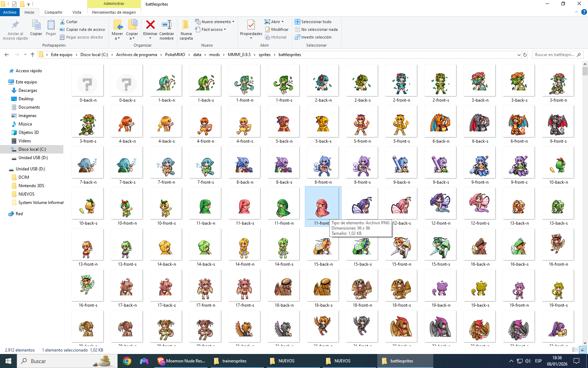Click PokeMMO in the breadcrumb path
Screen dimensions: 588x368
tap(175, 55)
